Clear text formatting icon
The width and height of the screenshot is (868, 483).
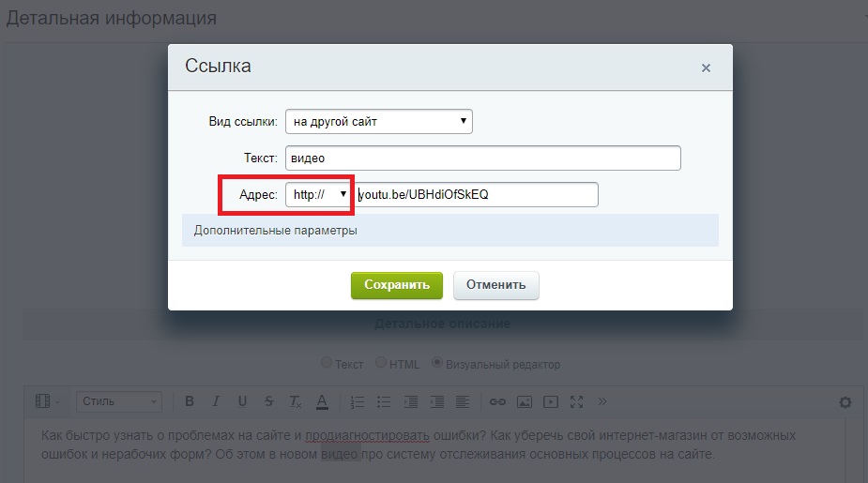[296, 401]
